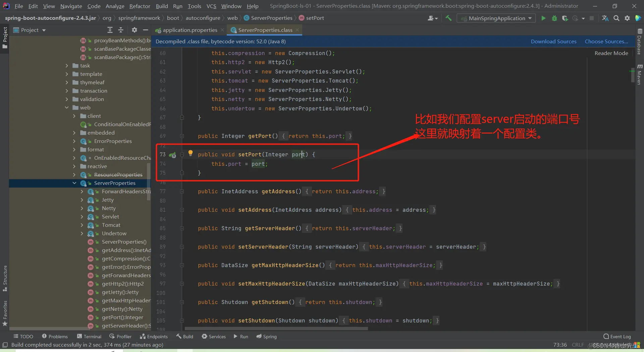The height and width of the screenshot is (352, 644).
Task: Expand folded getPort method on line 69
Action: [182, 136]
